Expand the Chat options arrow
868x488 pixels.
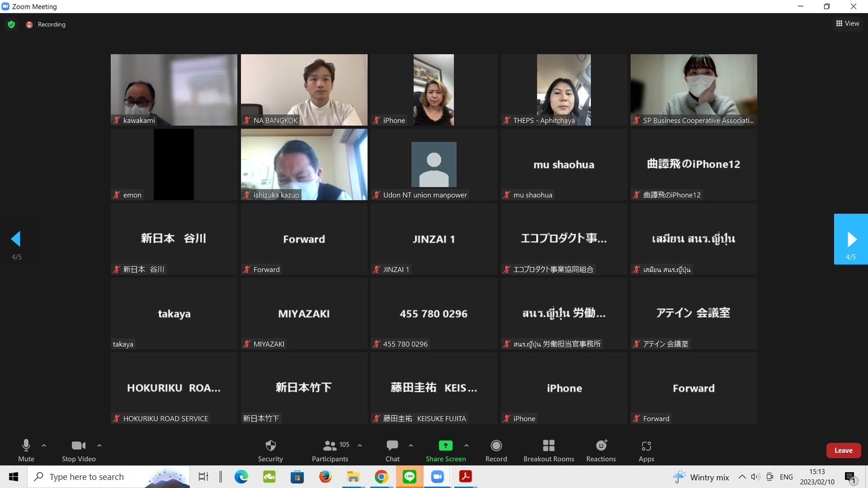pyautogui.click(x=411, y=446)
